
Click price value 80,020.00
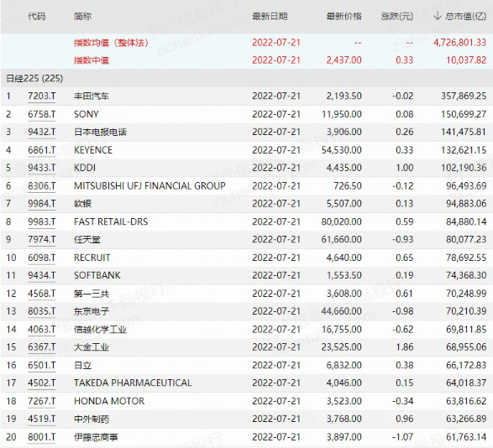coord(342,221)
